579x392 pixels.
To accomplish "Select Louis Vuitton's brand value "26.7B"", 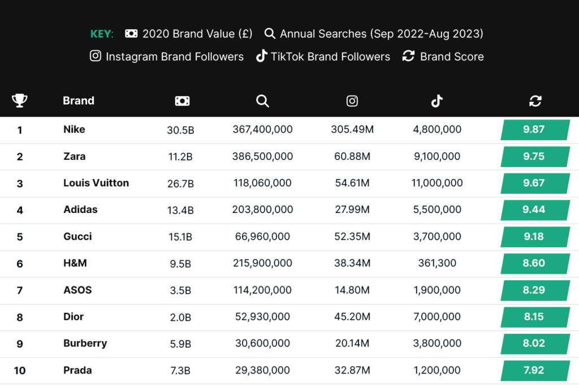I will [x=180, y=184].
